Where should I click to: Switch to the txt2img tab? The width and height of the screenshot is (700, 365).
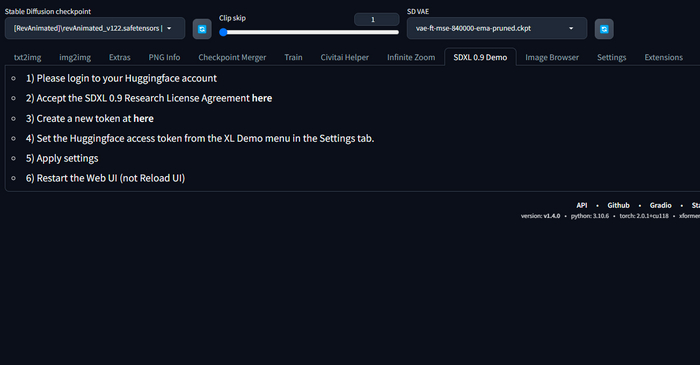(x=28, y=58)
